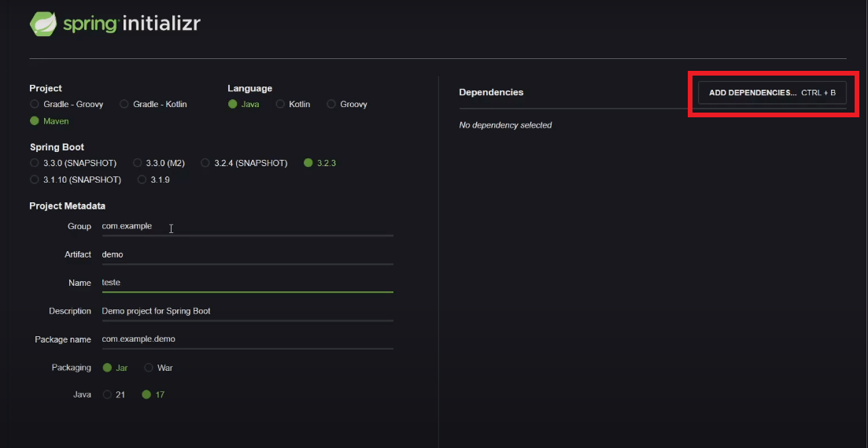Click the Packaging label
The height and width of the screenshot is (448, 868).
coord(72,368)
